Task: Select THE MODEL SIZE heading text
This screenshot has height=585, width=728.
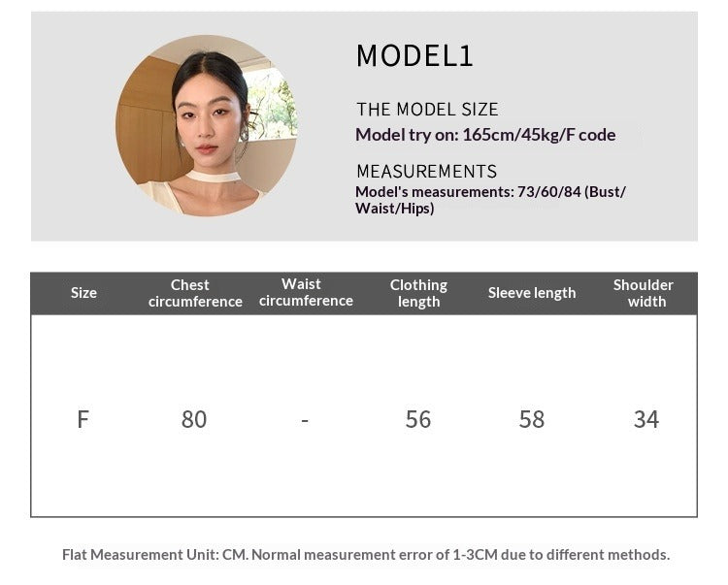Action: click(427, 110)
